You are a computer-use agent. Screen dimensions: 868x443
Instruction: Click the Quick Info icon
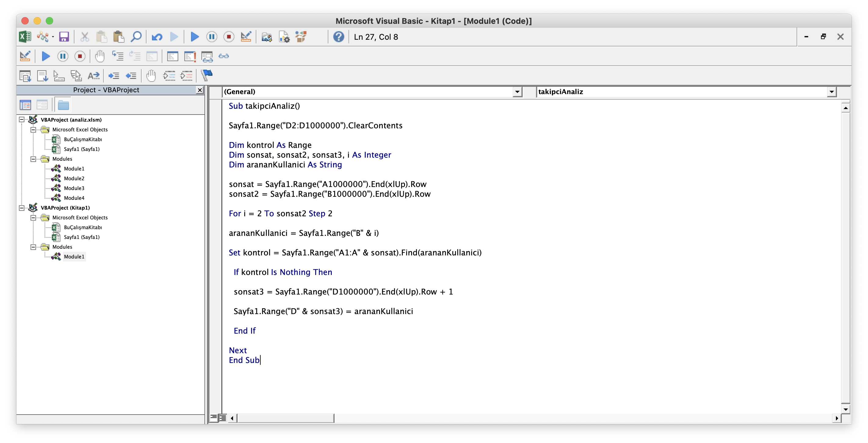click(59, 75)
